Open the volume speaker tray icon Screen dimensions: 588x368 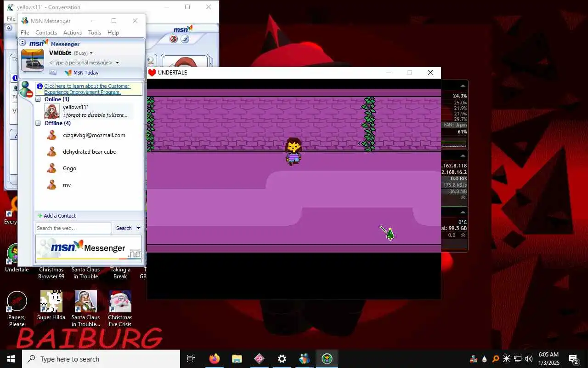529,359
